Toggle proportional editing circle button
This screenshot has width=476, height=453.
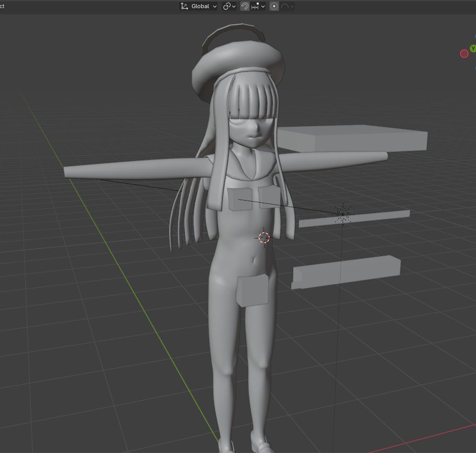[274, 6]
